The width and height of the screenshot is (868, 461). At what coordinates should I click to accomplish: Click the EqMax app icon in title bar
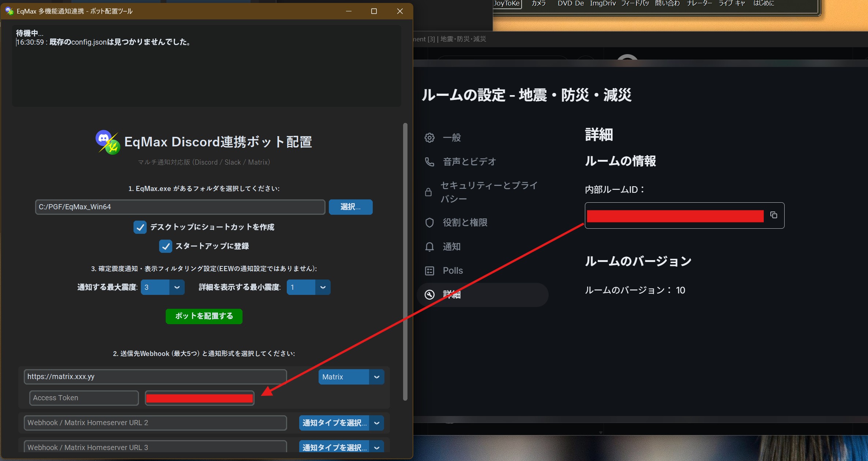coord(9,11)
